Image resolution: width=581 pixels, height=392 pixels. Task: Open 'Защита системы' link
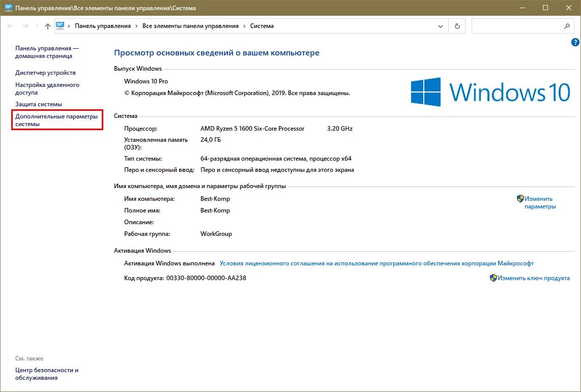click(39, 104)
